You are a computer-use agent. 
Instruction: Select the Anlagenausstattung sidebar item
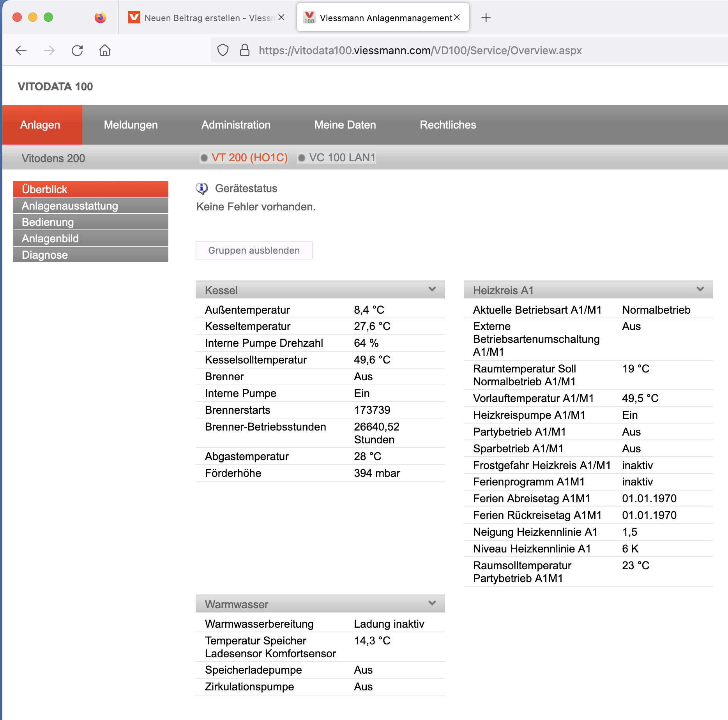point(91,205)
